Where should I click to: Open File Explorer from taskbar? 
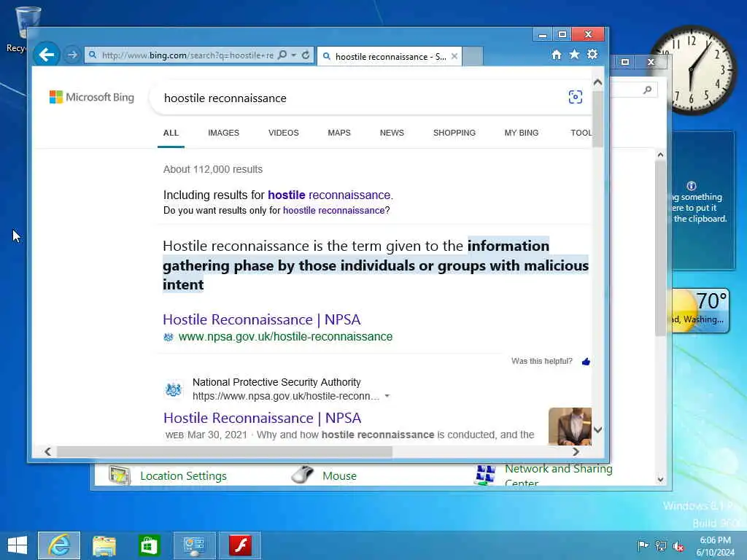coord(104,545)
